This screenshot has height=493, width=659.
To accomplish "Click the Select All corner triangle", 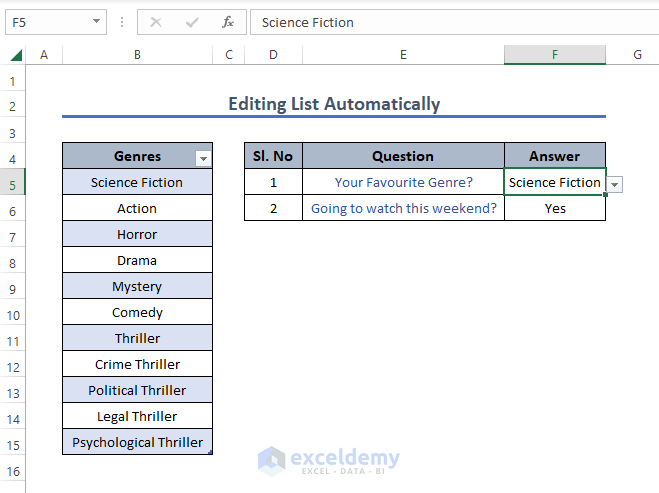I will coord(17,55).
